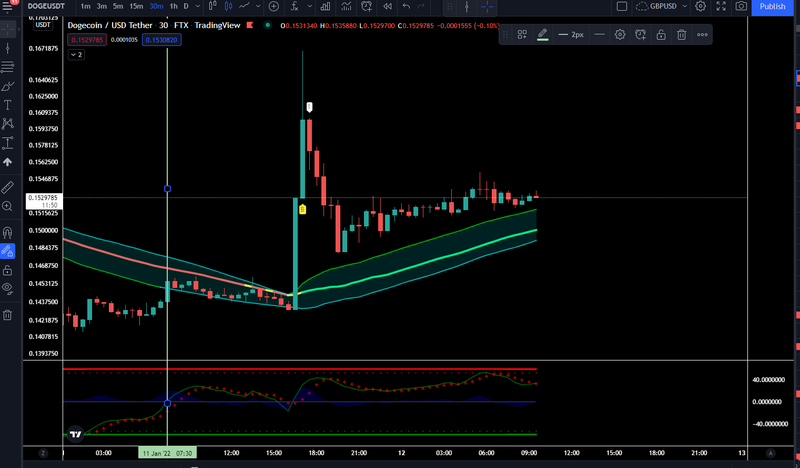This screenshot has width=800, height=468.
Task: Toggle magnet mode in left sidebar
Action: pyautogui.click(x=8, y=232)
